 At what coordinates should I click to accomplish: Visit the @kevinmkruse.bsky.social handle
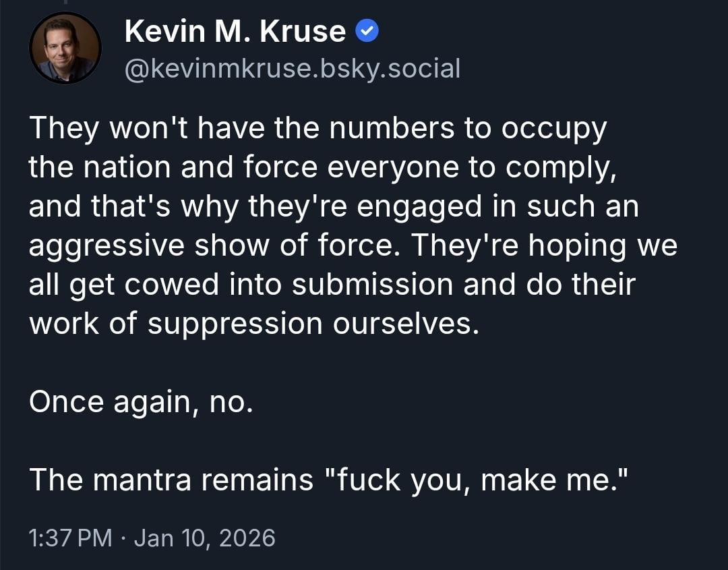(x=293, y=69)
